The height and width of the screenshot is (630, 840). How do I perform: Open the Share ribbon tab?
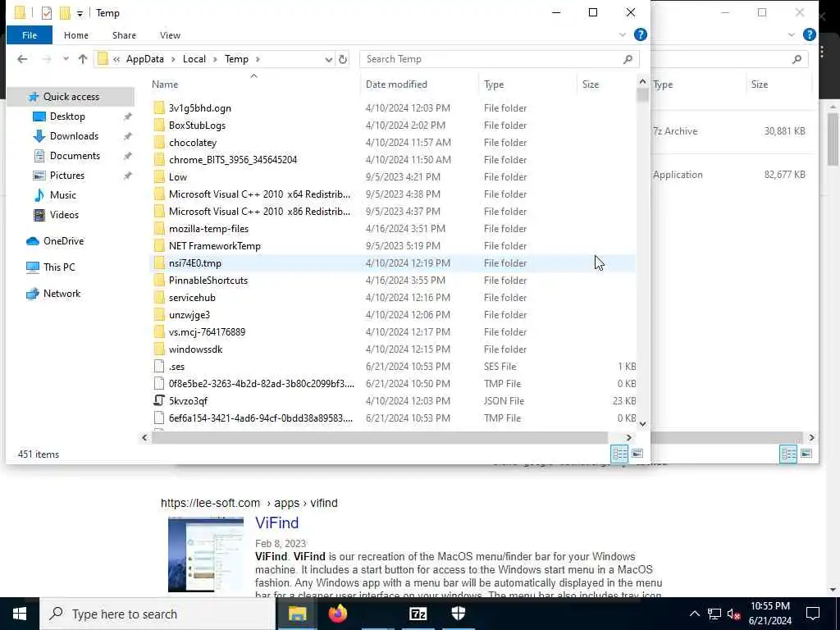click(124, 35)
